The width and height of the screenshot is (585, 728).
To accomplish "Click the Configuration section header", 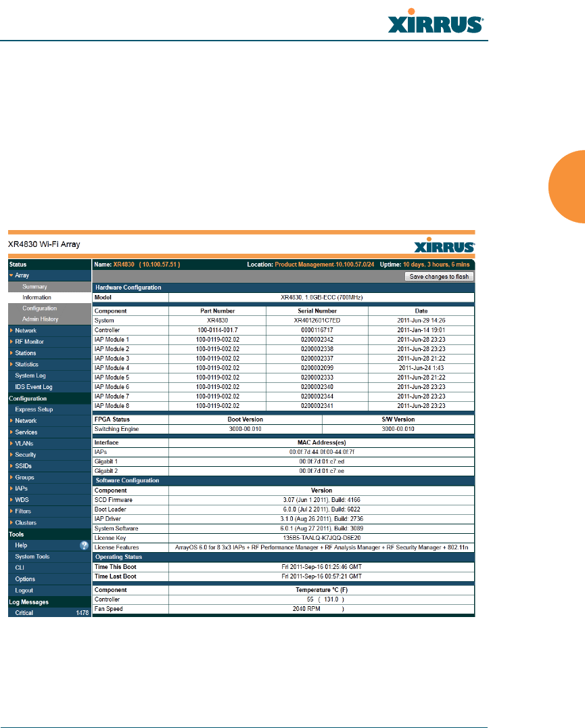I will tap(28, 399).
